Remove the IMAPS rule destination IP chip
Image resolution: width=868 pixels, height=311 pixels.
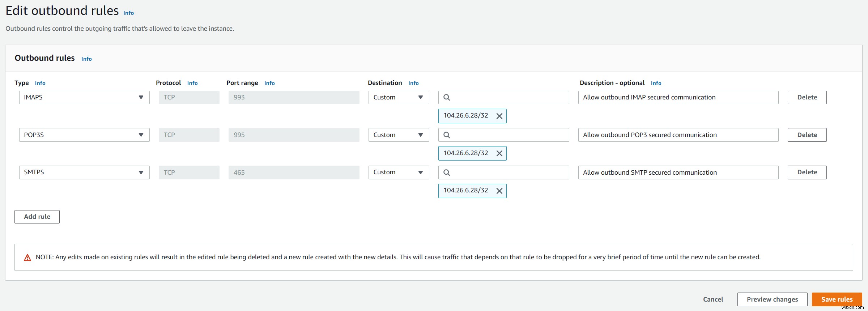point(499,116)
